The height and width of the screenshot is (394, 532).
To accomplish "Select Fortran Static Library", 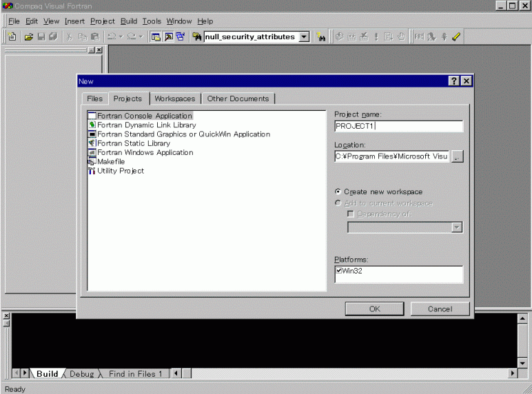I will (x=134, y=143).
